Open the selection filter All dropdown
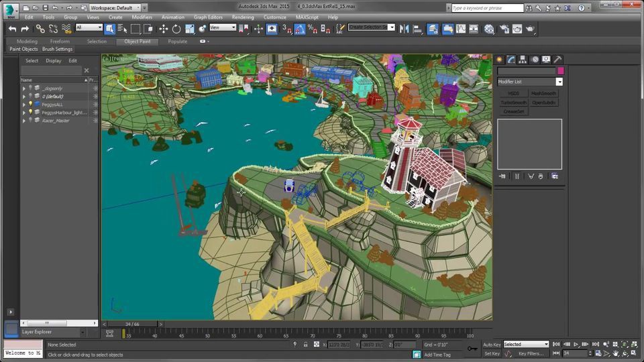The height and width of the screenshot is (362, 644). pos(89,27)
